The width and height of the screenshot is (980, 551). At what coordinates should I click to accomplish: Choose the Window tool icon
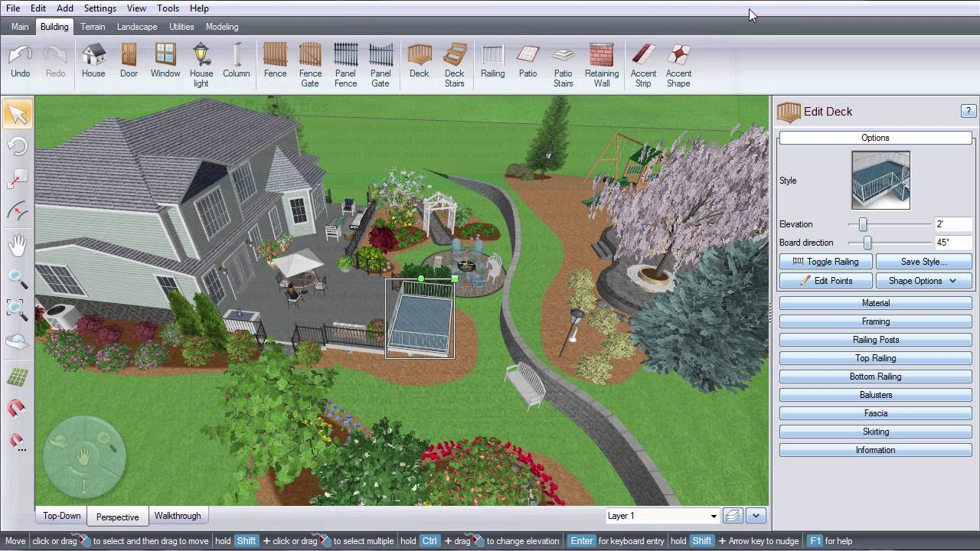[x=165, y=61]
